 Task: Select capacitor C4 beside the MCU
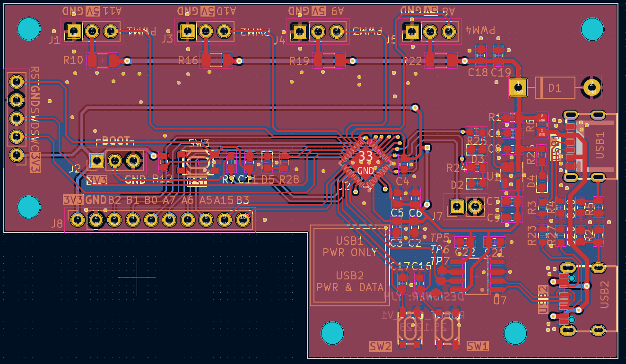tap(404, 166)
